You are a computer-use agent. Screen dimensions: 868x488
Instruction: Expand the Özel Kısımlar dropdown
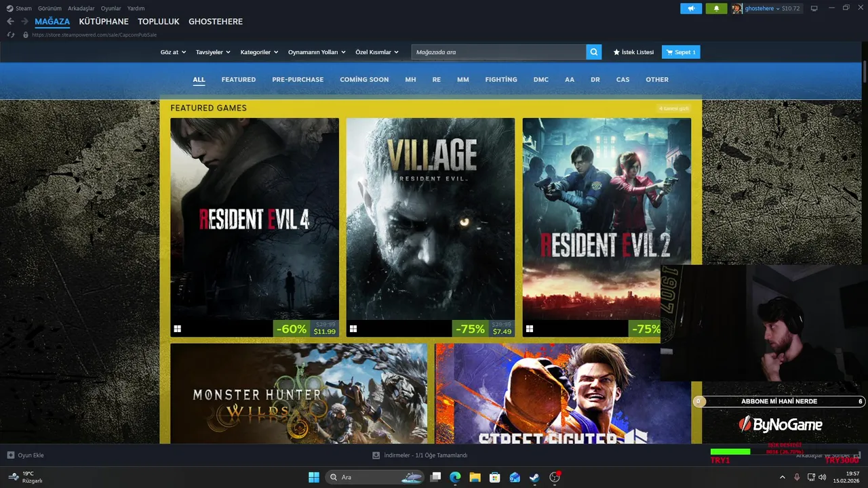[x=377, y=52]
